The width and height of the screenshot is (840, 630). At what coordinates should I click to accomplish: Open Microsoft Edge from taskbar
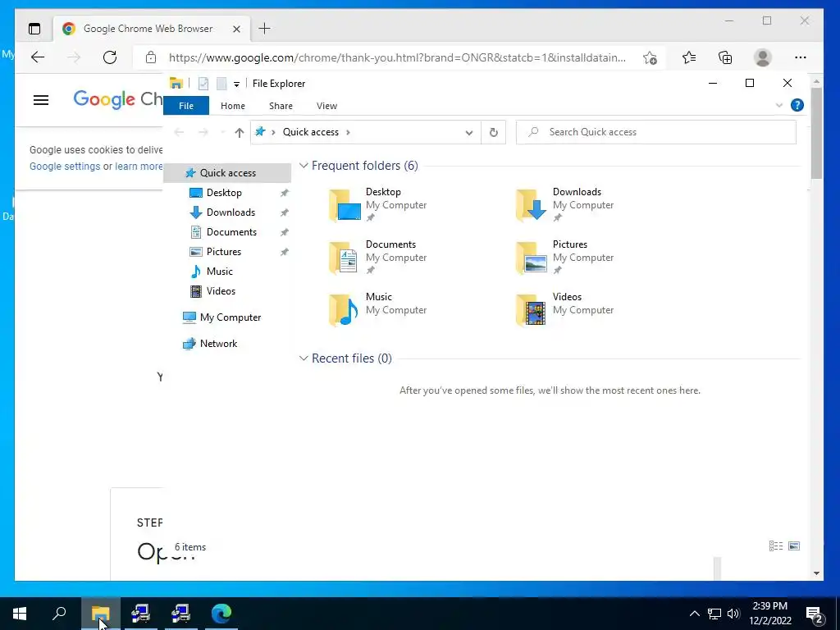point(221,614)
